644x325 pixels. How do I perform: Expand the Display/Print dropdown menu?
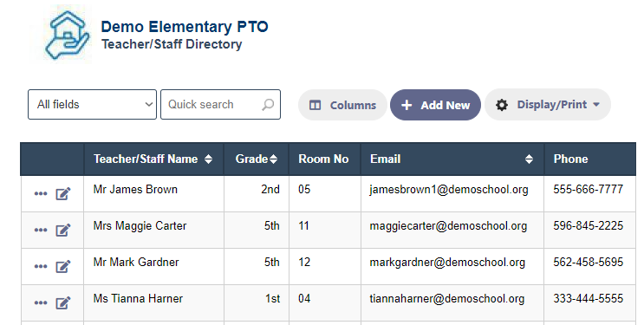[x=548, y=105]
